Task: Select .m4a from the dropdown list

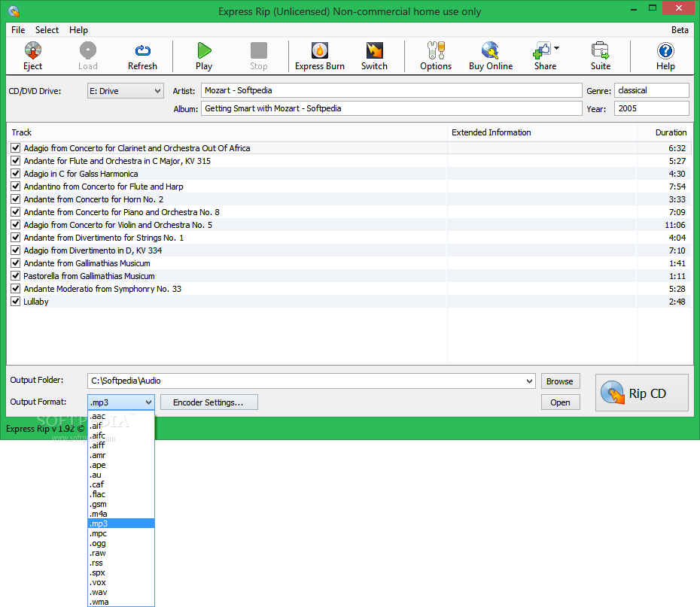Action: [121, 514]
